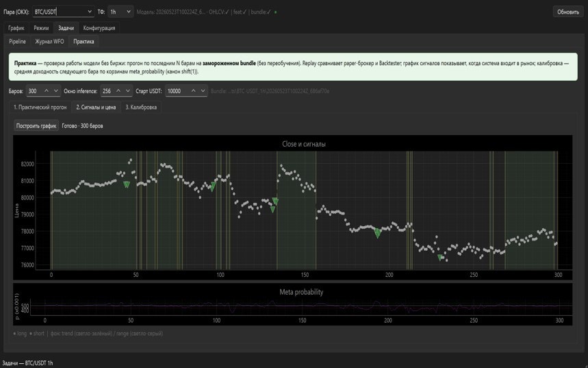Open the BTC/USDT pair dropdown
588x368 pixels.
(x=63, y=12)
